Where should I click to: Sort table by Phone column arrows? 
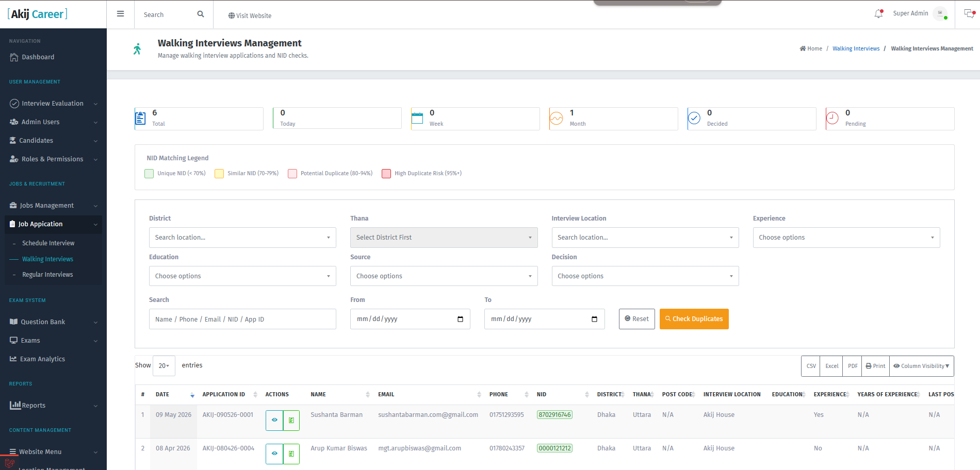click(527, 395)
